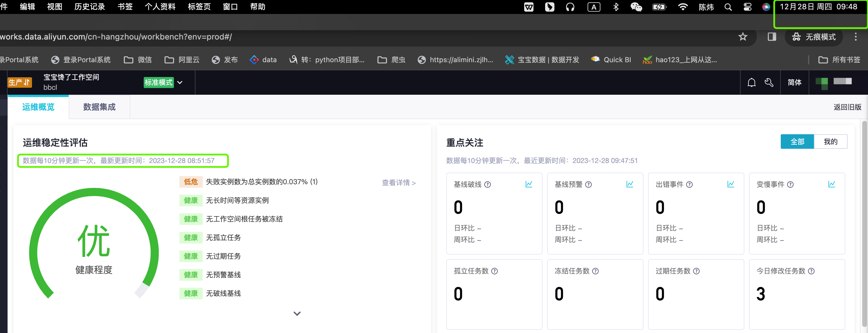Open the data bookmark
Image resolution: width=868 pixels, height=333 pixels.
coord(263,60)
